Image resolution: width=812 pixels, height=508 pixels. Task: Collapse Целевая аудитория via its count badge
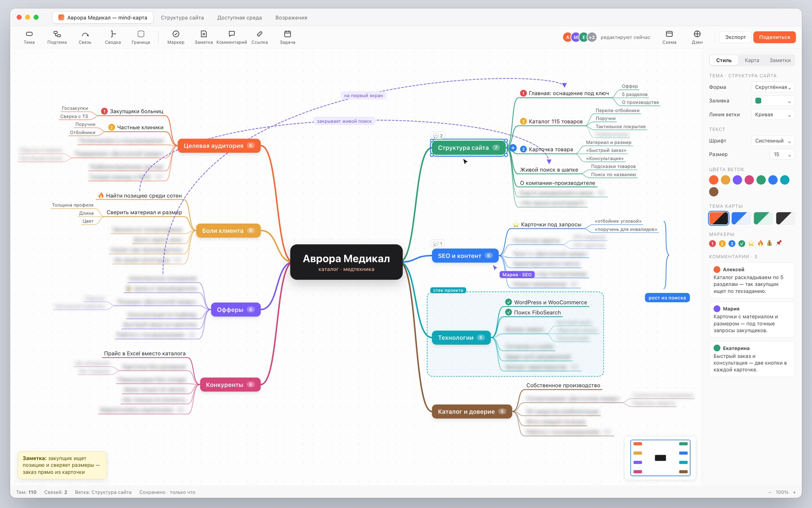pyautogui.click(x=251, y=146)
